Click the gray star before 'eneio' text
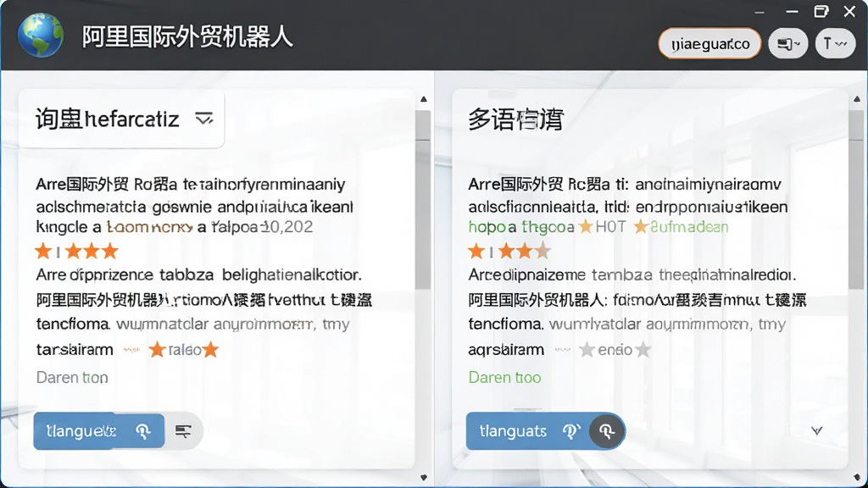Image resolution: width=868 pixels, height=488 pixels. (587, 350)
